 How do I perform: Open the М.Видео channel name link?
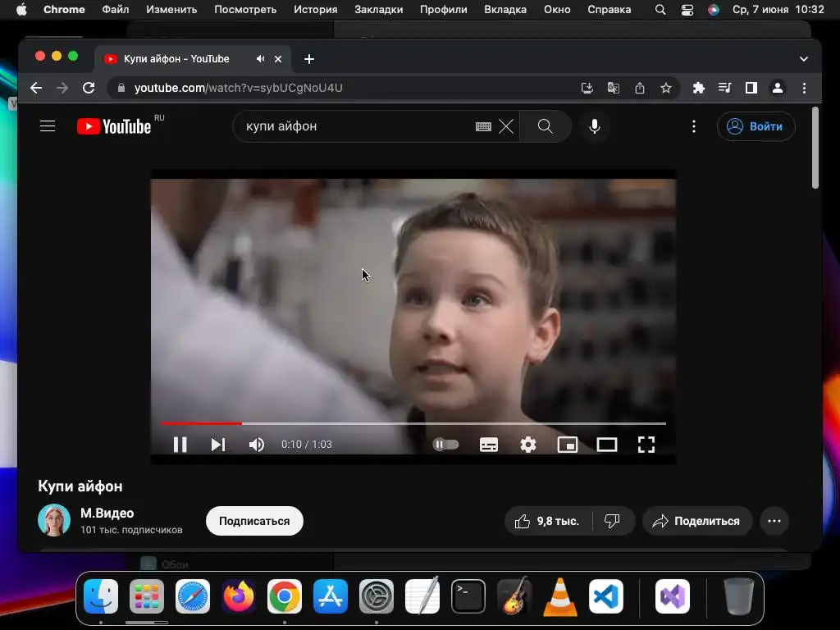coord(107,513)
